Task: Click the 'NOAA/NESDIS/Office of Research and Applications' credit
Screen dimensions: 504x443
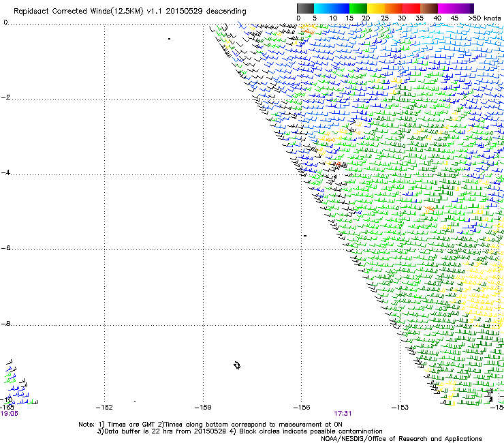Action: pos(401,439)
